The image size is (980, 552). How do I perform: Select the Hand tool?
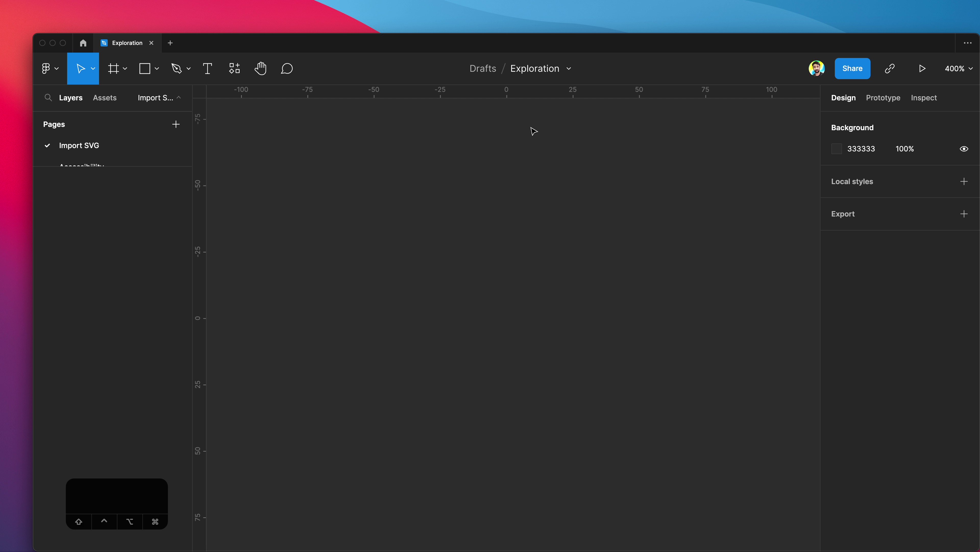pyautogui.click(x=261, y=68)
